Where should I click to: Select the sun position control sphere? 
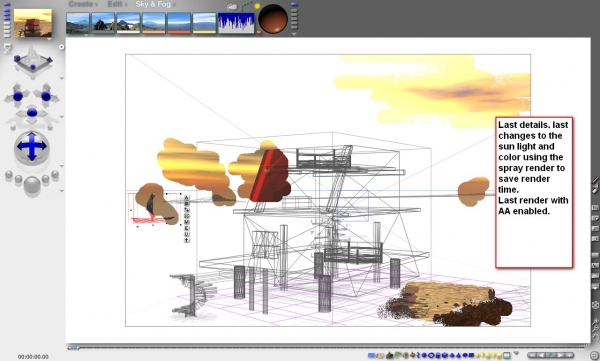click(x=273, y=19)
